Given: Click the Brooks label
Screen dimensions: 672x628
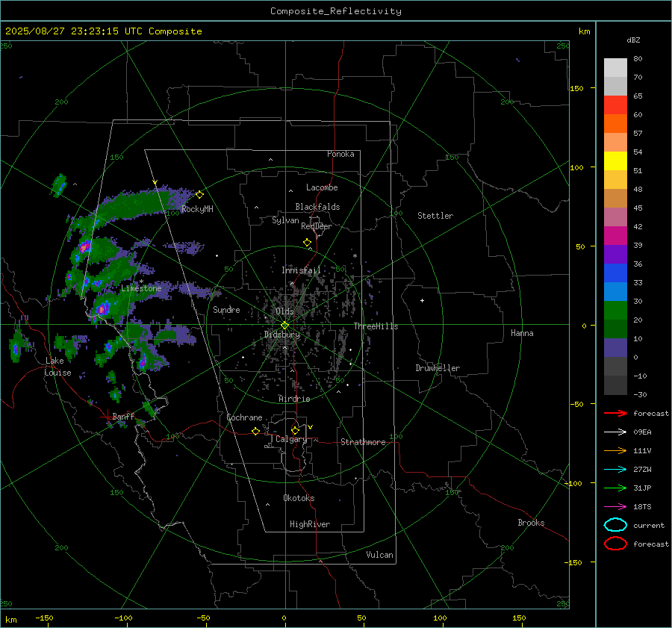Looking at the screenshot, I should click(531, 523).
